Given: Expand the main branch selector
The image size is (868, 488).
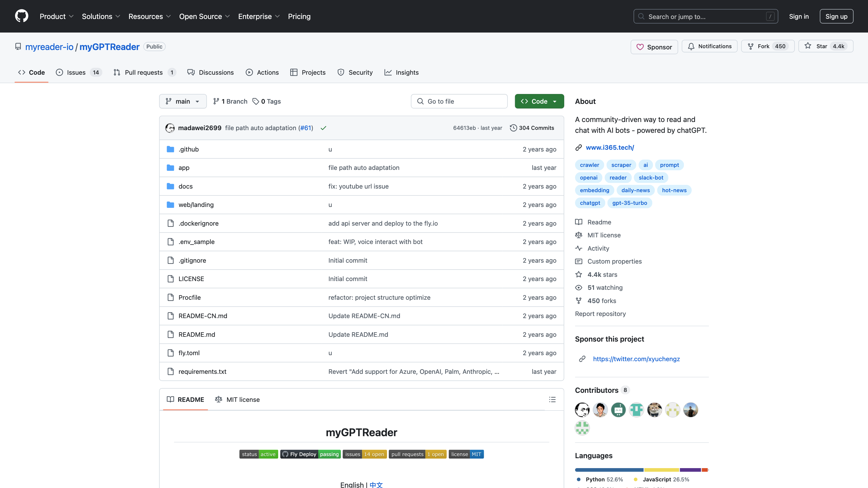Looking at the screenshot, I should click(x=183, y=102).
